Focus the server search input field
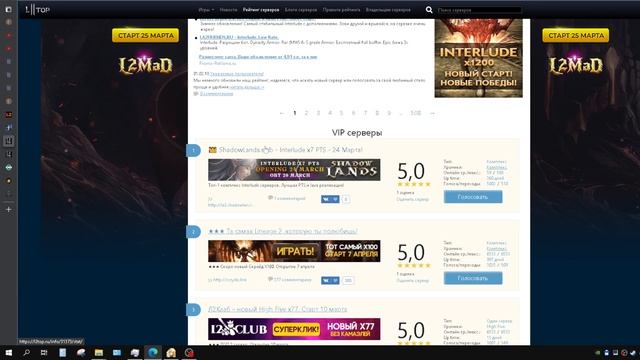The image size is (640, 360). (479, 10)
